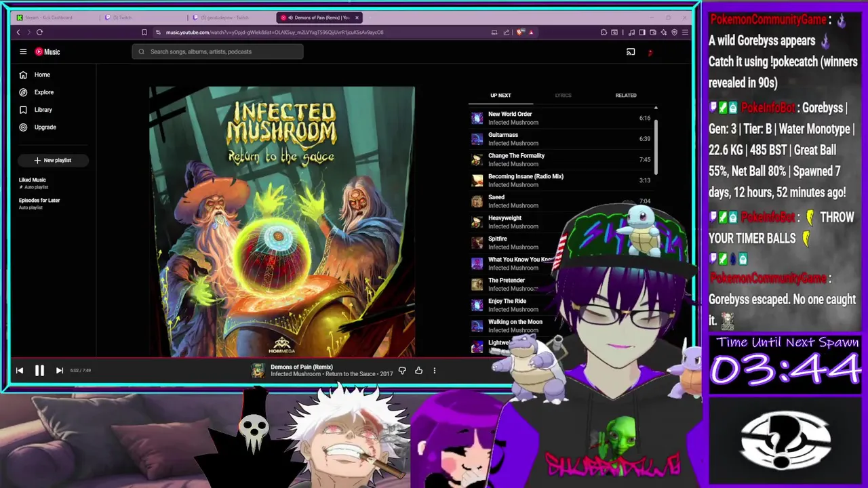The image size is (868, 488).
Task: Click New World Order album thumbnail
Action: [477, 118]
